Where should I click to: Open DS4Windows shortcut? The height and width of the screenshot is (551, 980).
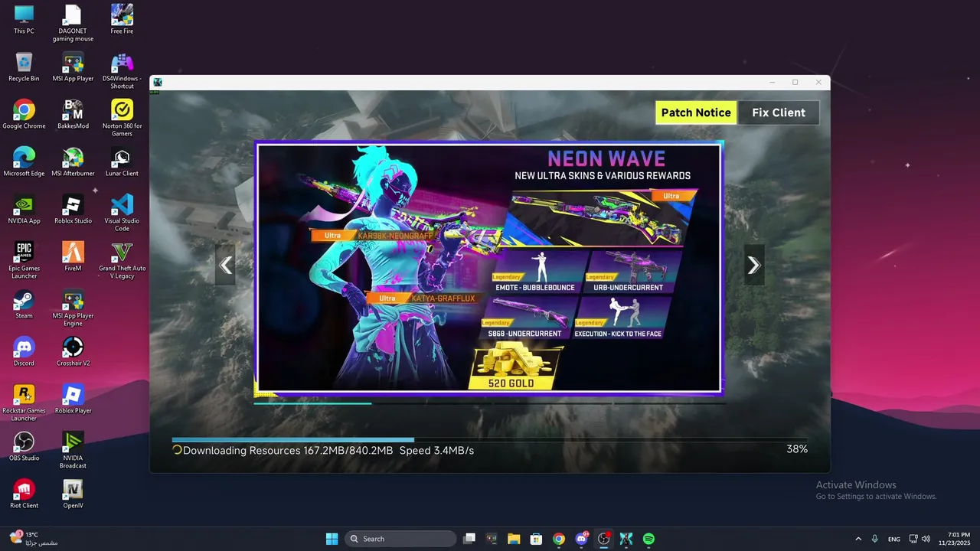[x=122, y=71]
